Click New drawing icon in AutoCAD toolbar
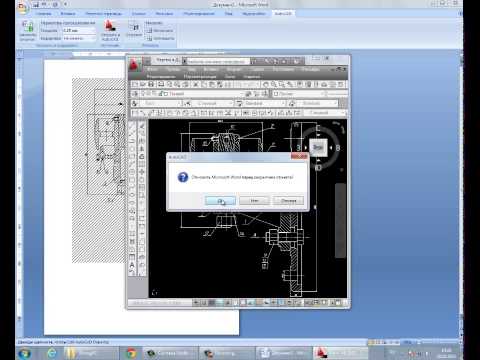 [135, 84]
